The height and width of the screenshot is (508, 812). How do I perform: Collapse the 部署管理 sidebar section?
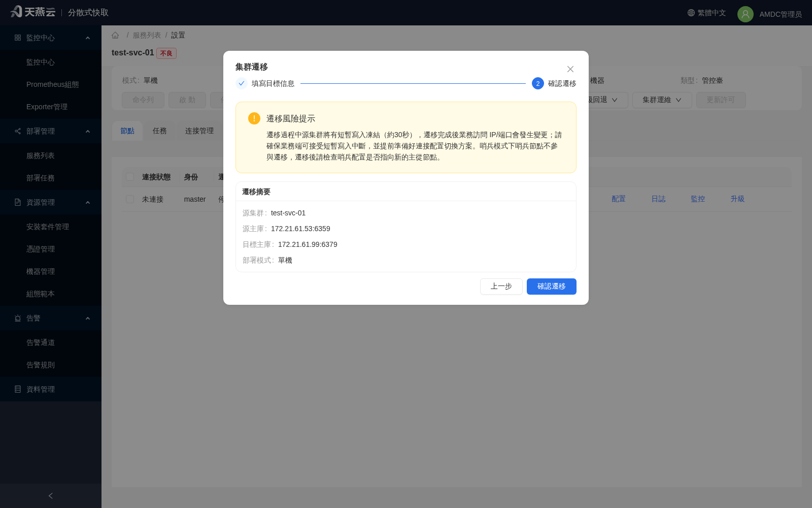(88, 131)
